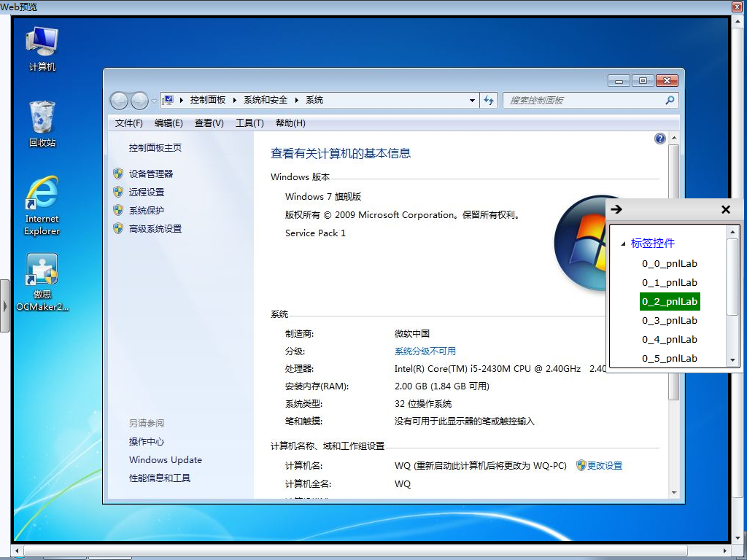
Task: Click the search magnifier icon
Action: (670, 100)
